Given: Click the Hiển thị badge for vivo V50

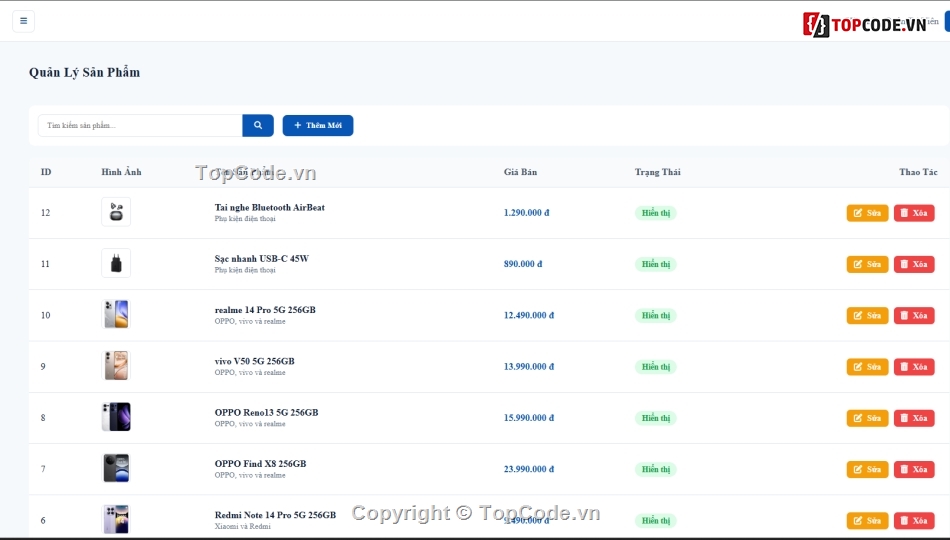Looking at the screenshot, I should coord(656,367).
